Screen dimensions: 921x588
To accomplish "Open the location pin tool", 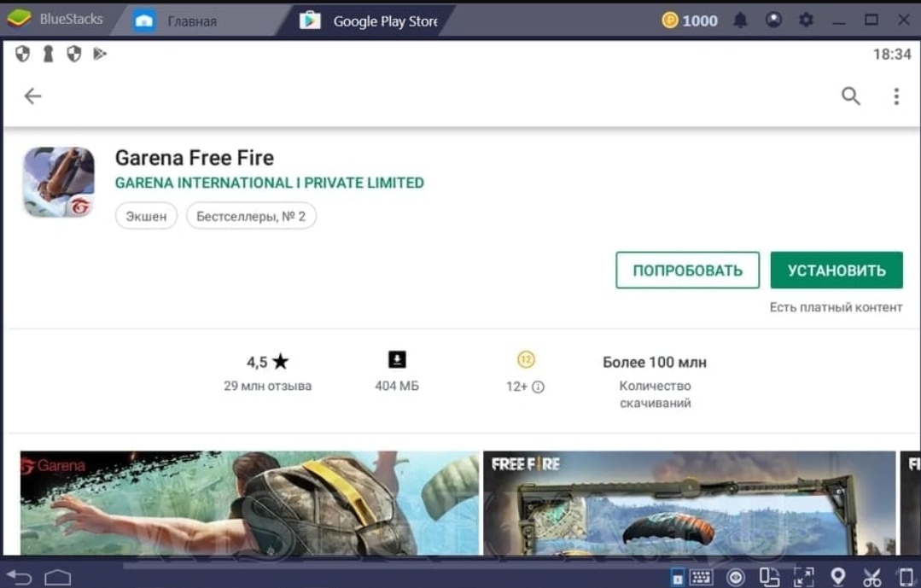I will coord(838,577).
